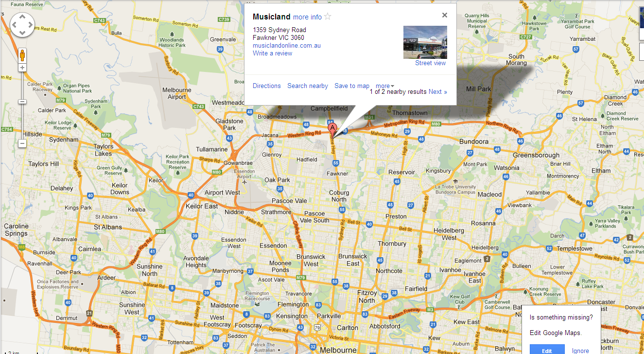Screen dimensions: 644x354
Task: Open musiclandonline.com.au website link
Action: tap(287, 46)
